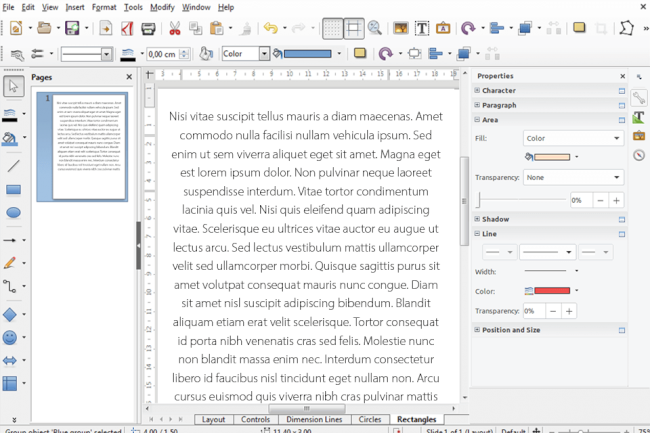Click the Save document icon

[72, 28]
